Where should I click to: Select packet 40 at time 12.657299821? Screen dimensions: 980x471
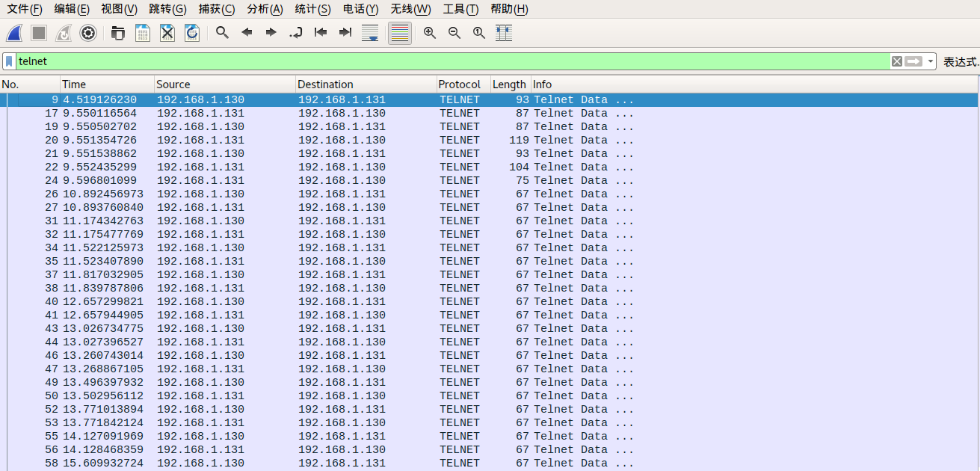(490, 301)
